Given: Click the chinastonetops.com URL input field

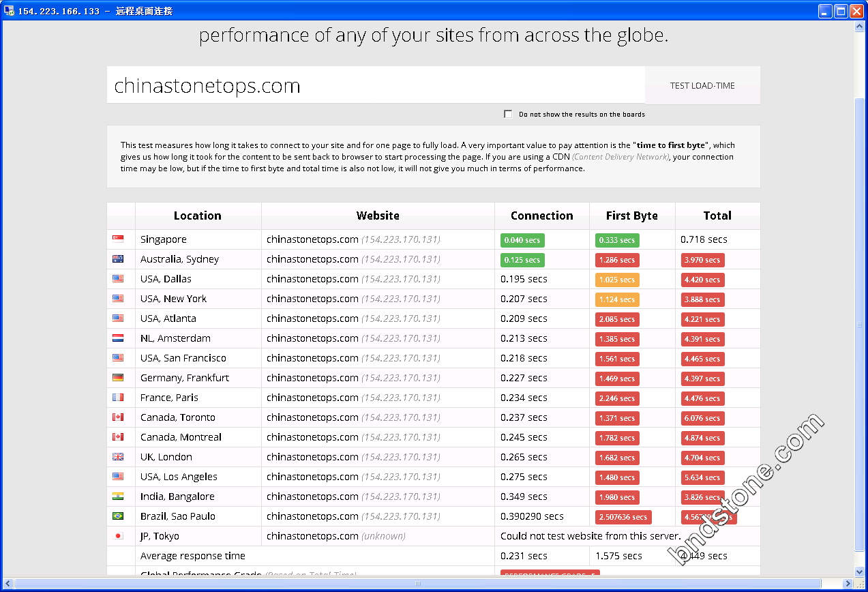Looking at the screenshot, I should [x=376, y=85].
